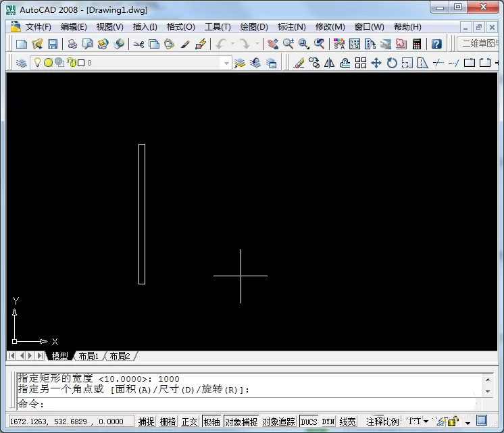Select the Extend tool

[453, 63]
